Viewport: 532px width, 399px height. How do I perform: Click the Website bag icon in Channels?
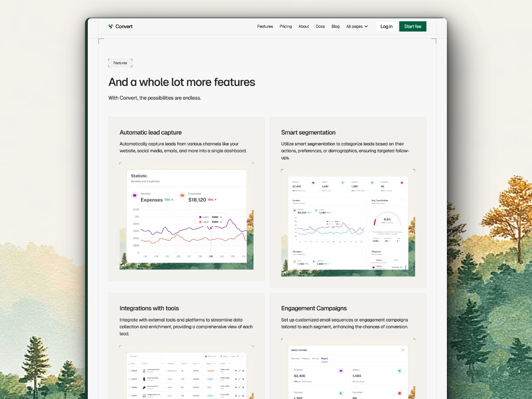point(373,267)
